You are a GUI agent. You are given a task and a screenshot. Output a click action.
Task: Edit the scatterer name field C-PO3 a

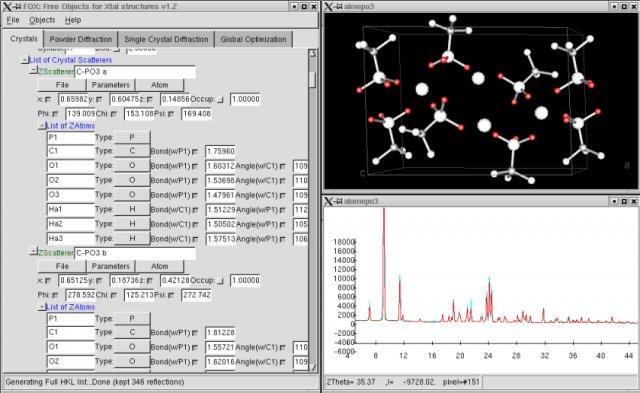tap(135, 71)
